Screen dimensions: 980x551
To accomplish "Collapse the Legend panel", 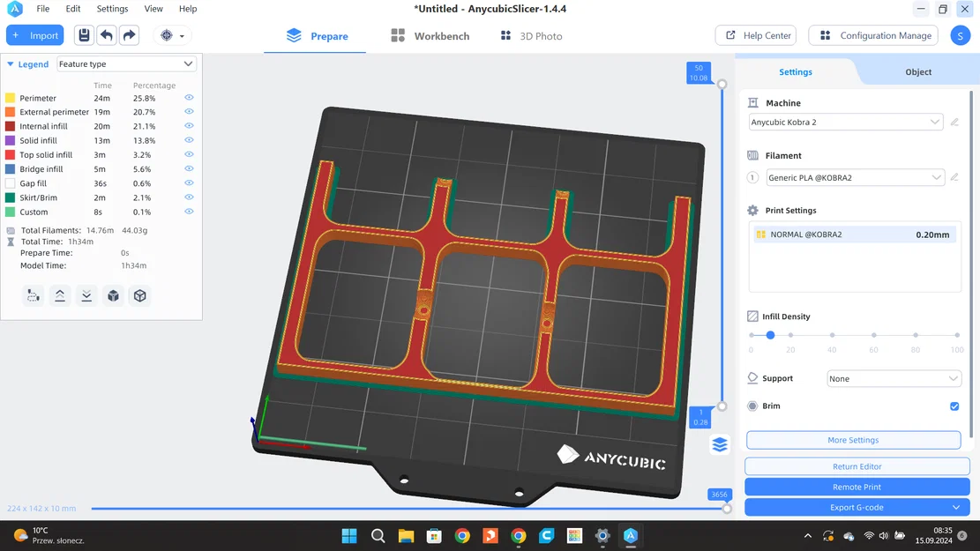I will 11,63.
